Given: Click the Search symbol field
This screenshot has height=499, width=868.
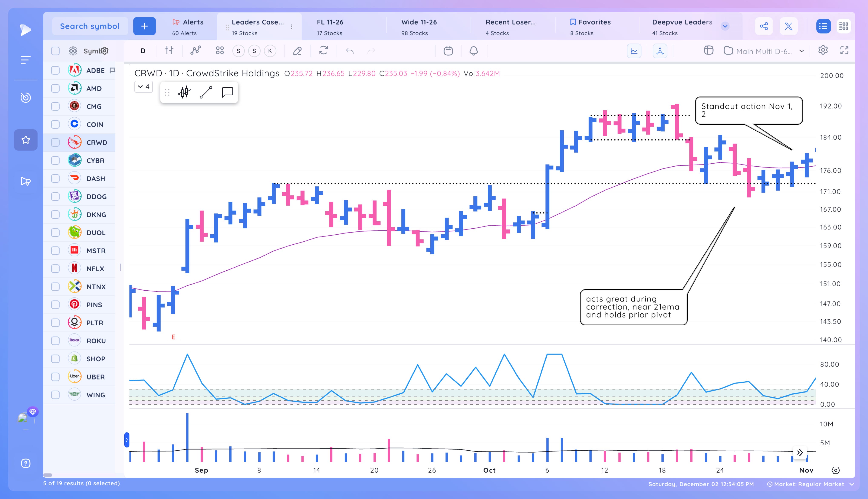Looking at the screenshot, I should click(90, 26).
